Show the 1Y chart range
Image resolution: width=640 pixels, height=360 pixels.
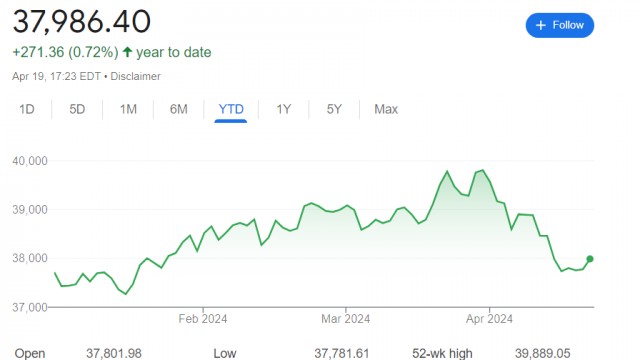click(x=284, y=109)
